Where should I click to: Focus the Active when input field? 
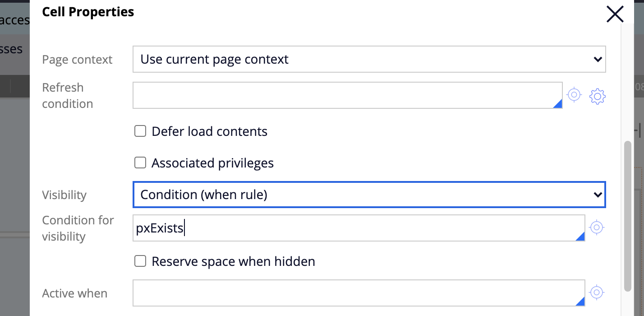(359, 293)
